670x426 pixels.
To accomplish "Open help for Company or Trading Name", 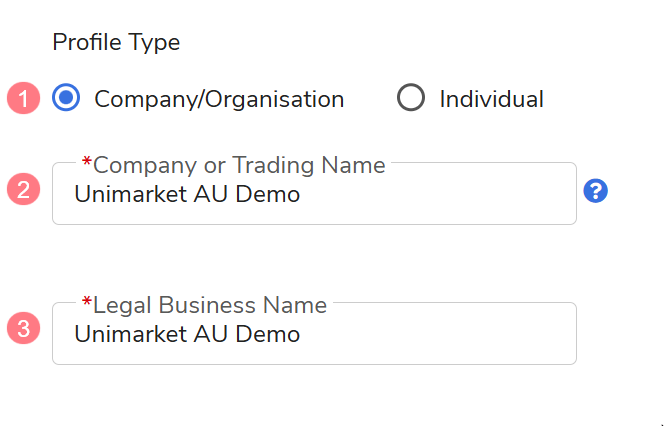I will (x=596, y=191).
